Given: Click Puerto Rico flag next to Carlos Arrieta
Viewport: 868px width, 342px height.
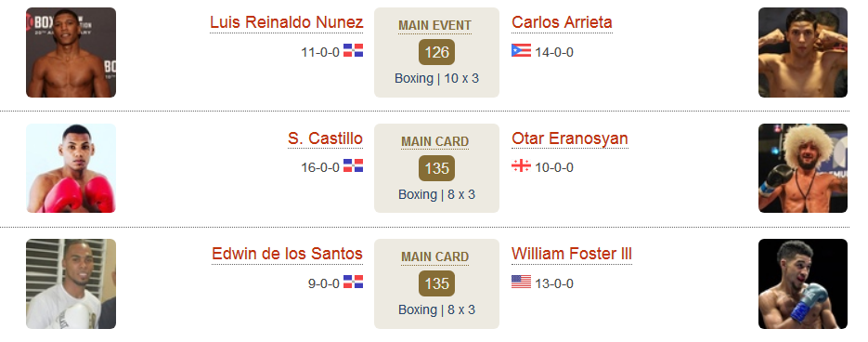Looking at the screenshot, I should coord(521,50).
